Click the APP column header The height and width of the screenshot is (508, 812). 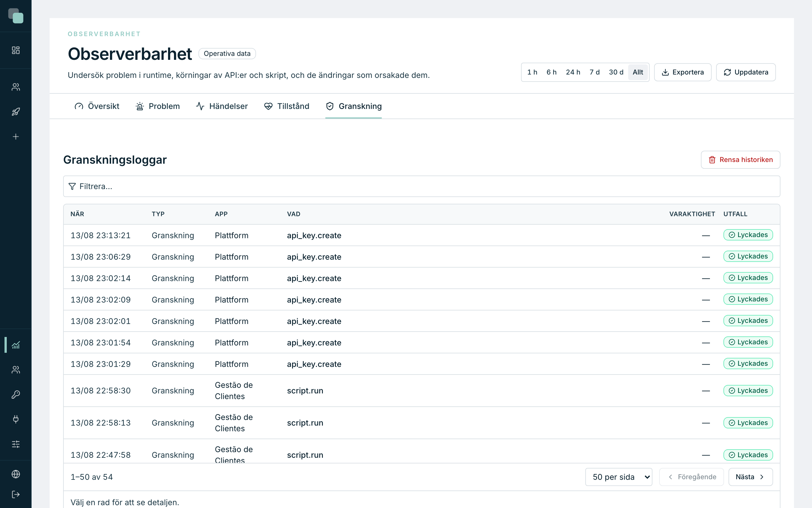point(221,214)
